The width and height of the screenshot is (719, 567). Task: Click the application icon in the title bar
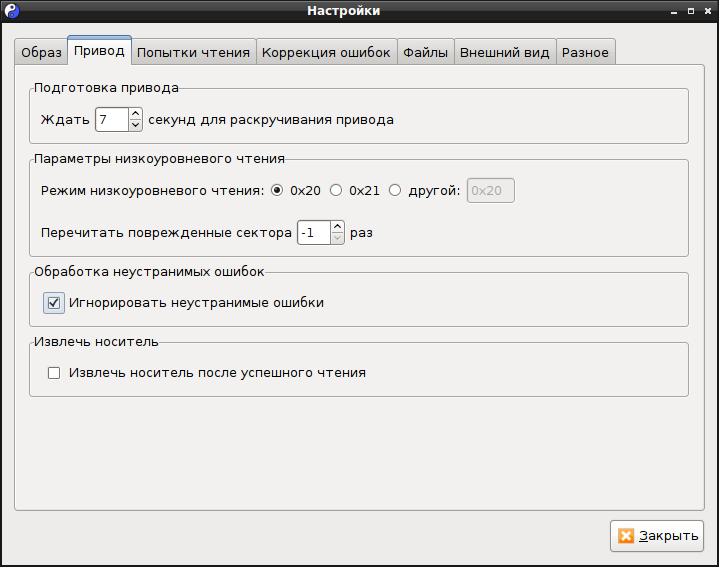click(x=12, y=11)
